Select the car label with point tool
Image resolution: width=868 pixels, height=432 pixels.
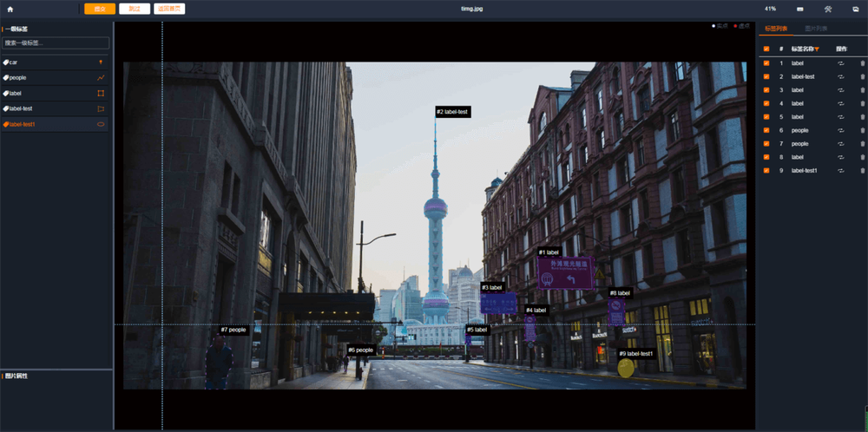56,62
